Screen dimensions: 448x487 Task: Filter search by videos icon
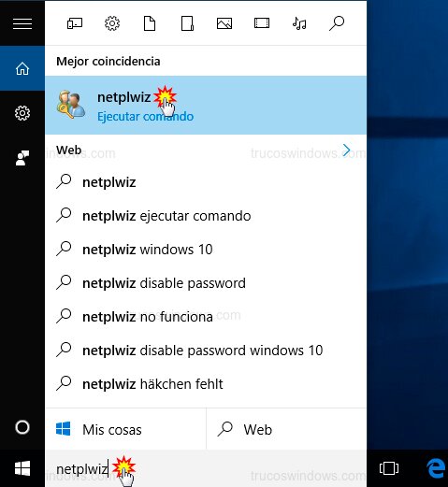[262, 23]
